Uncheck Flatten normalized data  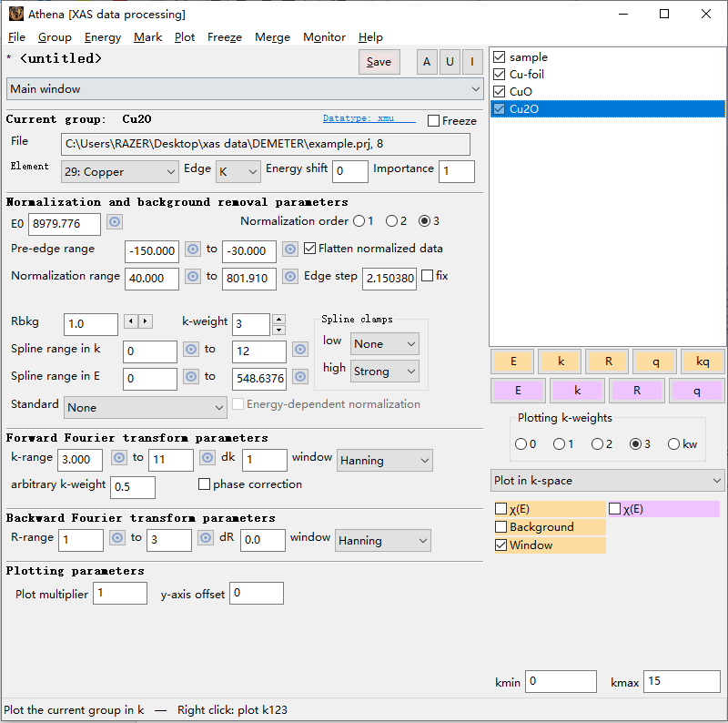(x=310, y=249)
